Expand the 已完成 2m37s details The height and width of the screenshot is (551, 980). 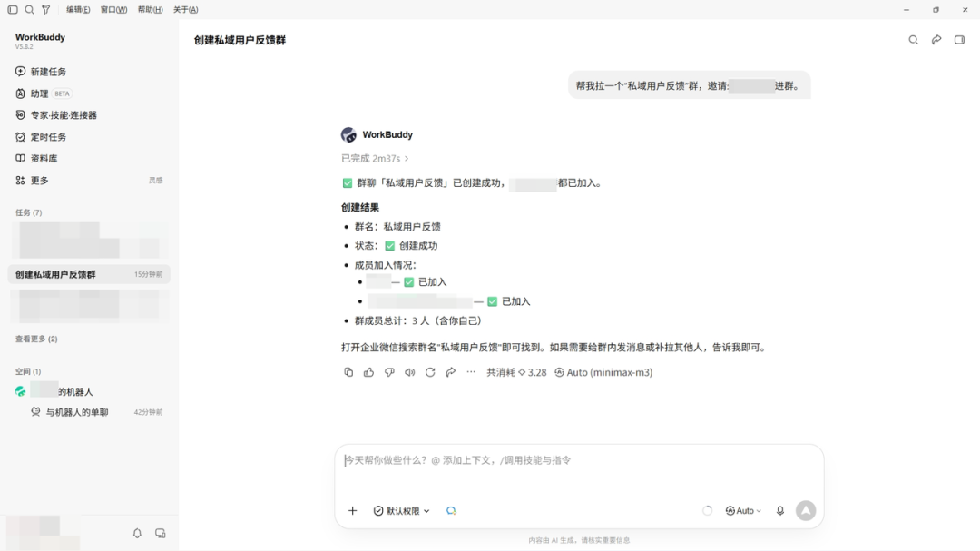pos(375,158)
